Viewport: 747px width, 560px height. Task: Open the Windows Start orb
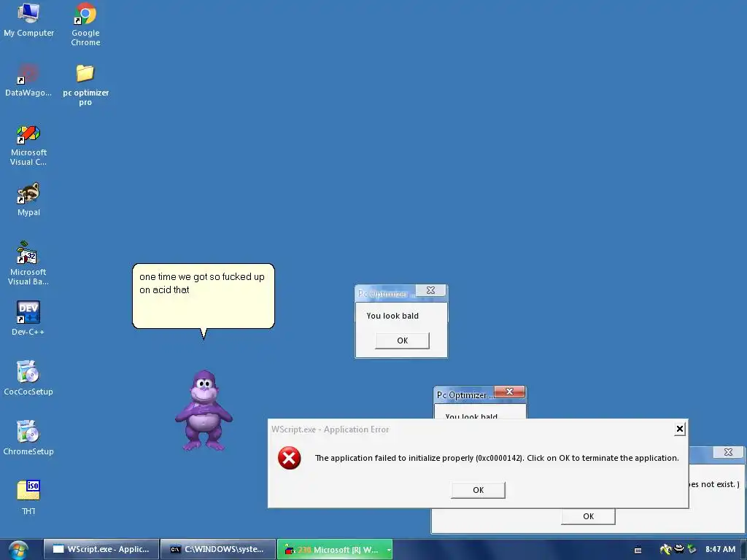(18, 550)
